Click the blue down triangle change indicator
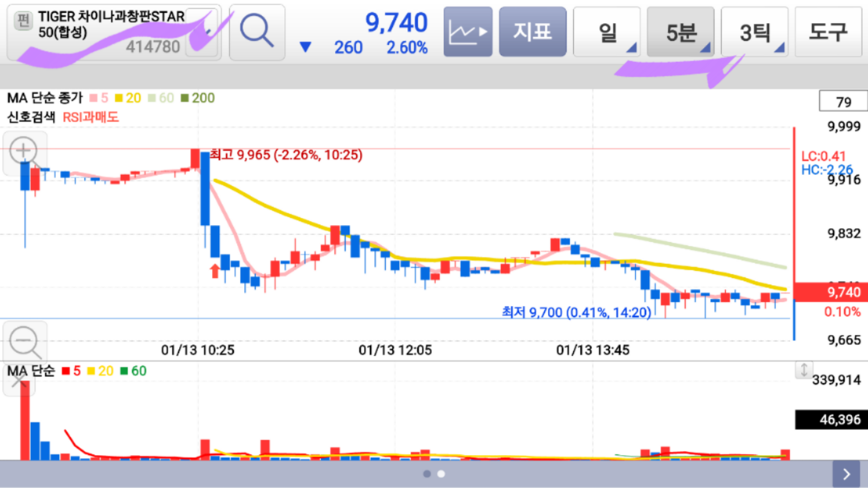The height and width of the screenshot is (488, 868). 306,47
